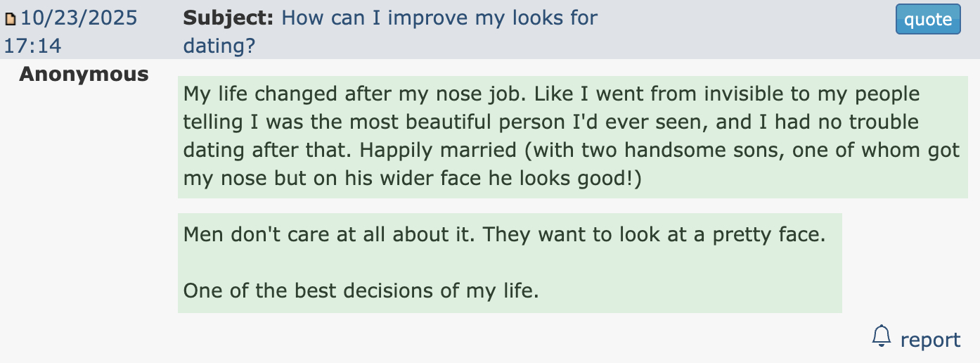Select the Anonymous poster name
Viewport: 980px width, 363px height.
click(84, 74)
